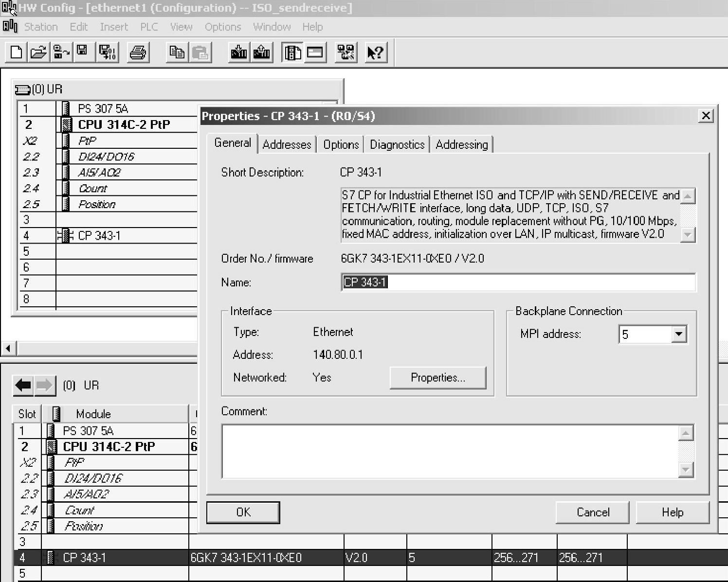Select Count row in rack view
The width and height of the screenshot is (728, 582).
click(92, 189)
